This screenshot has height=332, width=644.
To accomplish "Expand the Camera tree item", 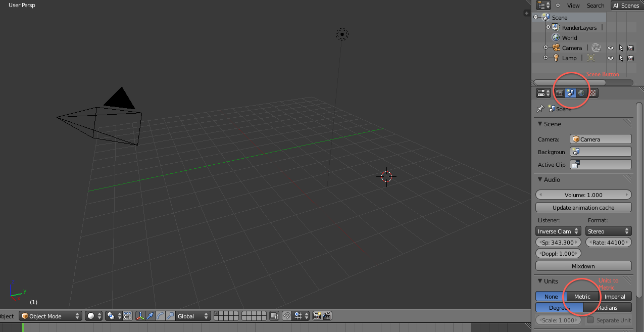I will click(546, 48).
